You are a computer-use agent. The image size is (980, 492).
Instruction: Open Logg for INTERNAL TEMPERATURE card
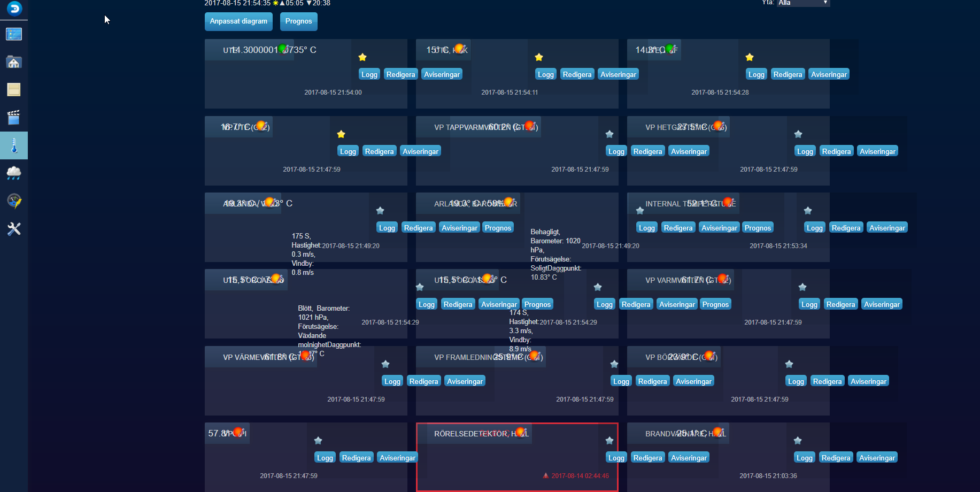pyautogui.click(x=815, y=228)
